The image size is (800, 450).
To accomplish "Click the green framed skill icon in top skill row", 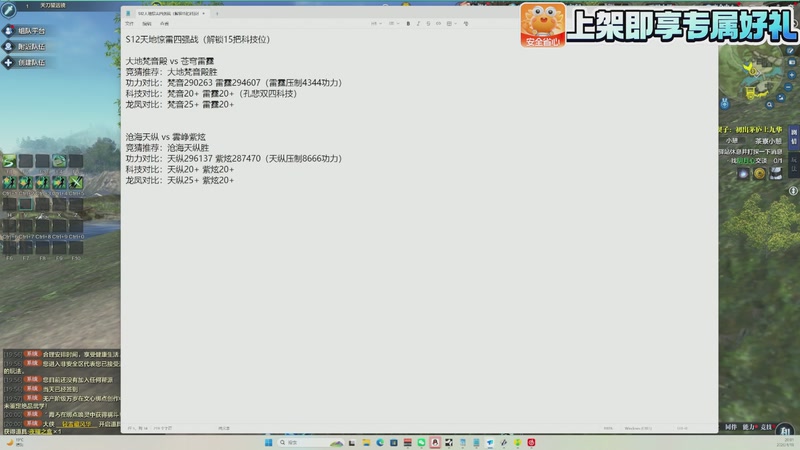I will coord(59,161).
